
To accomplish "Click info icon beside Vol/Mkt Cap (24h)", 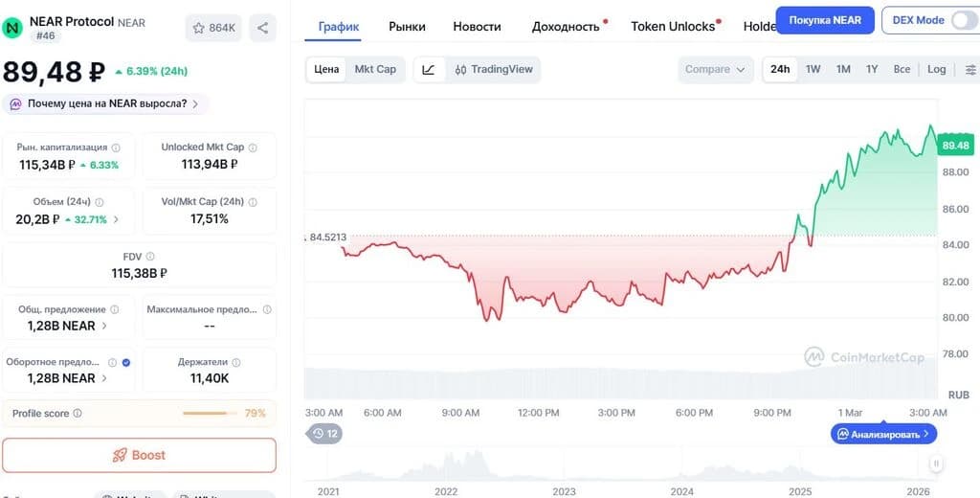I will tap(253, 202).
